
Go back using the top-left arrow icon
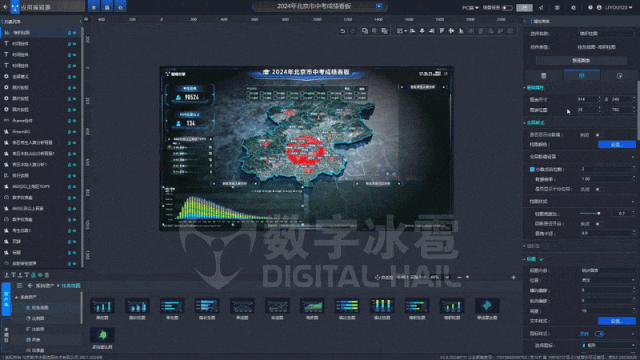click(x=5, y=7)
